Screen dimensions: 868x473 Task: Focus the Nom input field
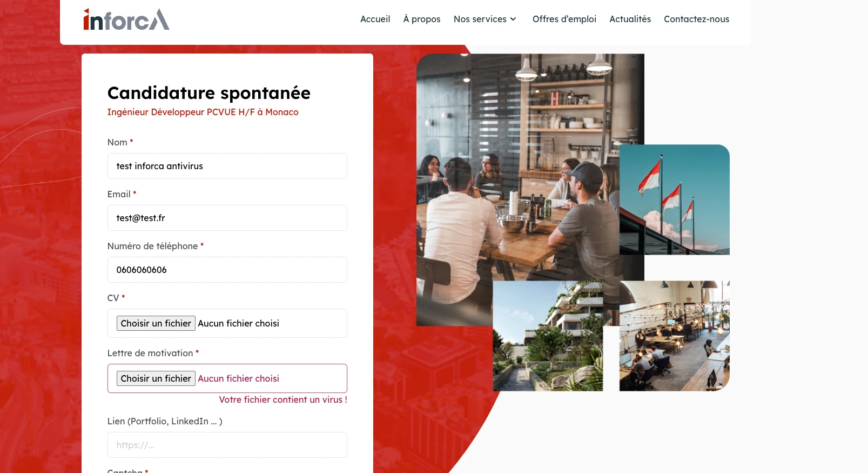[227, 166]
